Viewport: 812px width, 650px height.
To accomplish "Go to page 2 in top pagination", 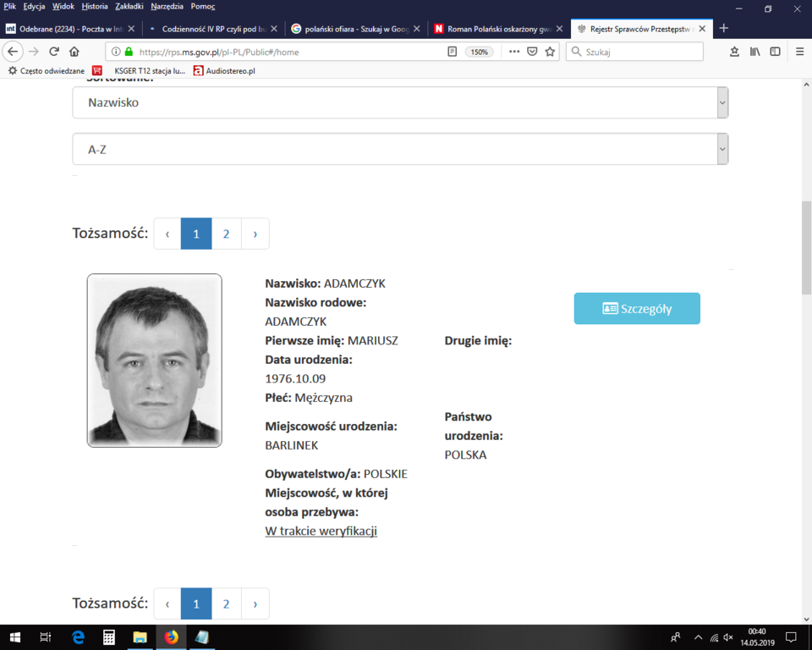I will point(227,234).
